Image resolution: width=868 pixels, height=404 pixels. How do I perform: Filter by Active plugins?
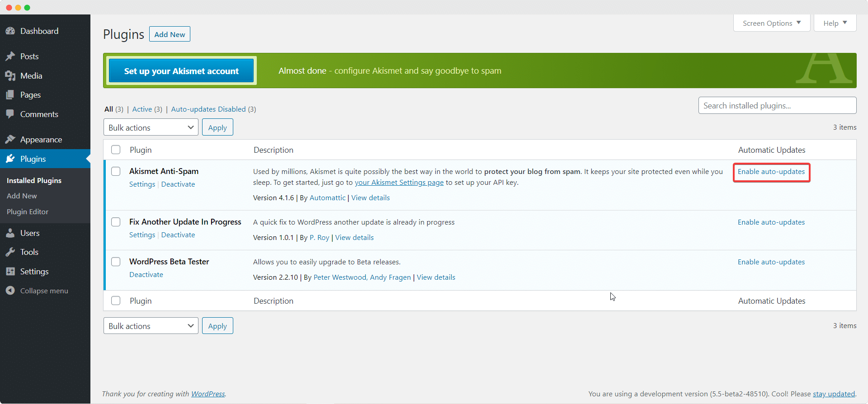(142, 109)
